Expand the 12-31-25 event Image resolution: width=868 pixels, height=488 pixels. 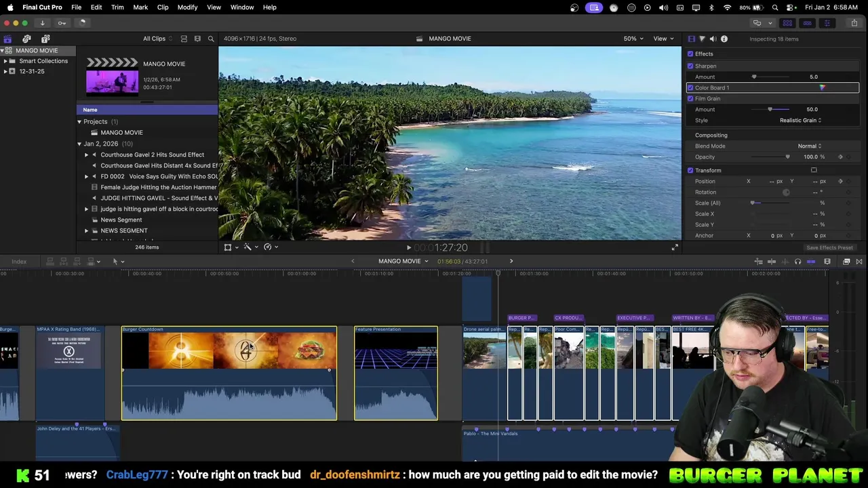pos(5,71)
